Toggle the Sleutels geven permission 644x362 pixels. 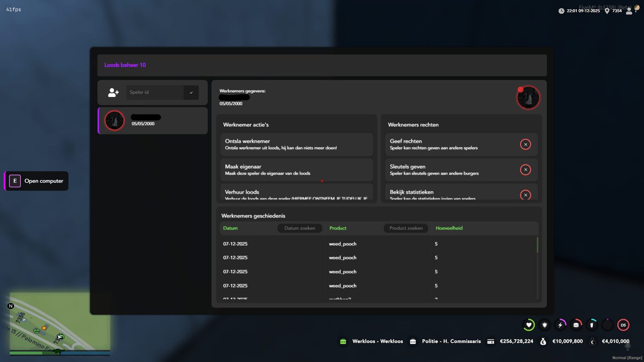pyautogui.click(x=525, y=170)
